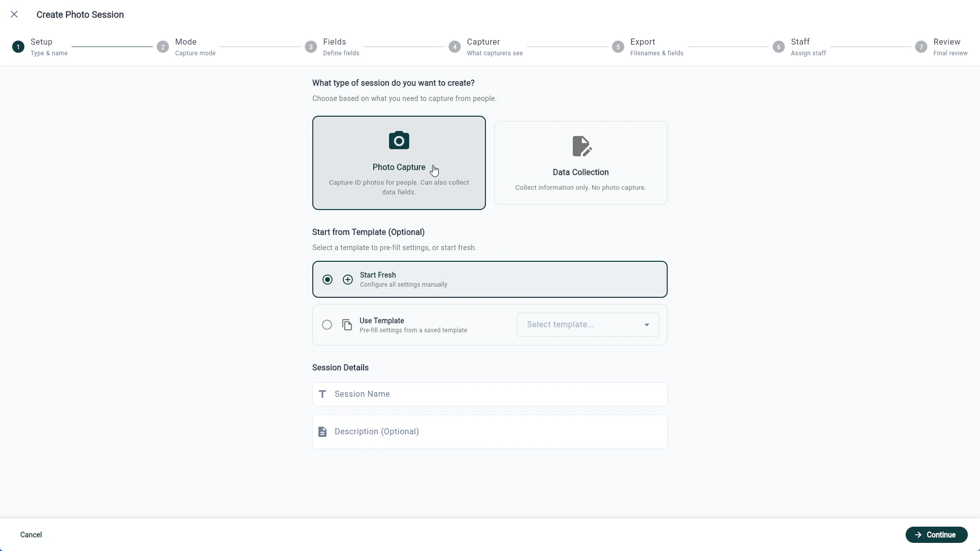Click the arrow icon on the Continue button
This screenshot has height=551, width=980.
tap(918, 535)
